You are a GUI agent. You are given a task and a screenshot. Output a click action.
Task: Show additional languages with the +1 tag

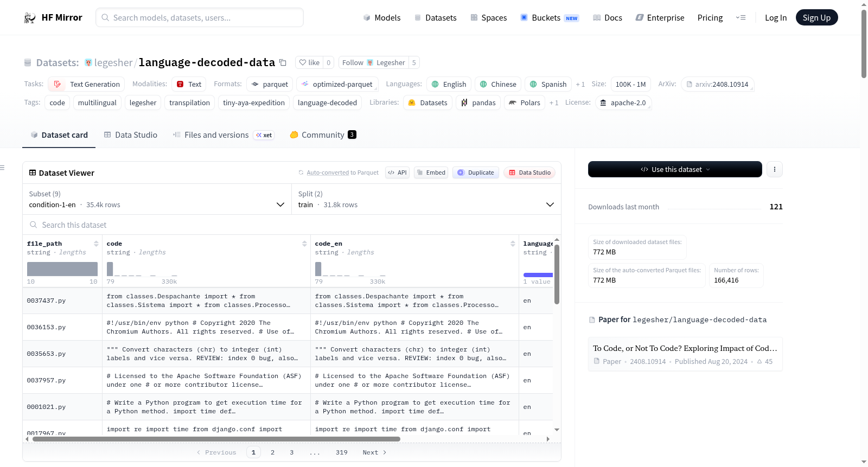[x=580, y=84]
